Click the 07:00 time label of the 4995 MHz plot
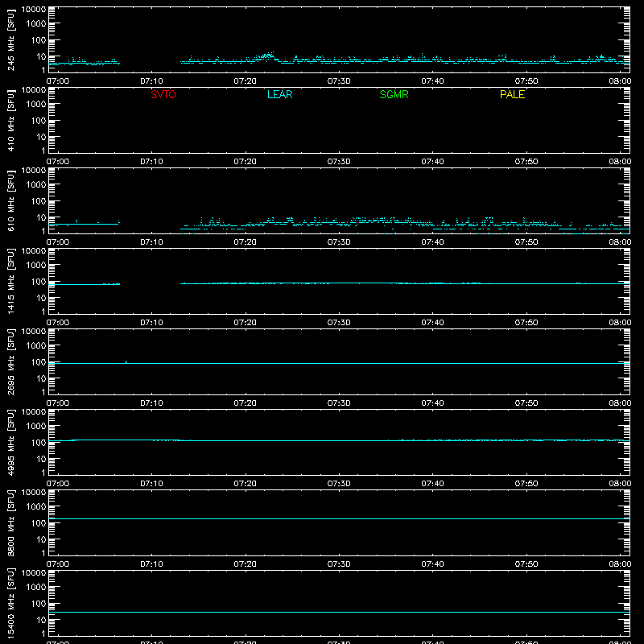644x644 pixels. 58,484
